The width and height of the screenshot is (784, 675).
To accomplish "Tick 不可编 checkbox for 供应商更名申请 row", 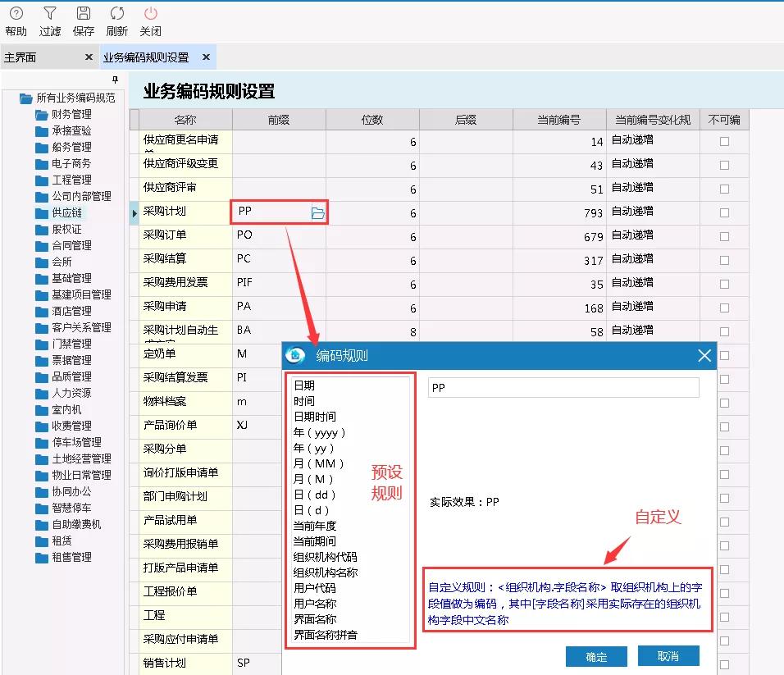I will 724,142.
